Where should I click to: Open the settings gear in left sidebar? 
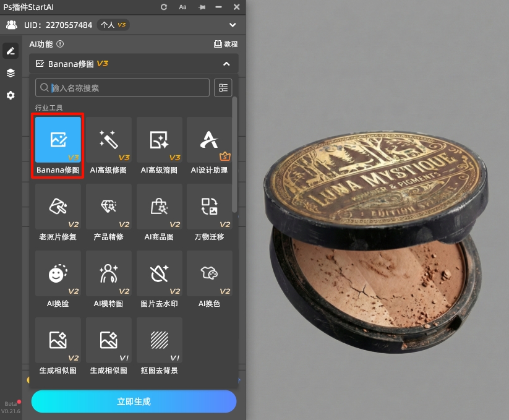coord(11,96)
